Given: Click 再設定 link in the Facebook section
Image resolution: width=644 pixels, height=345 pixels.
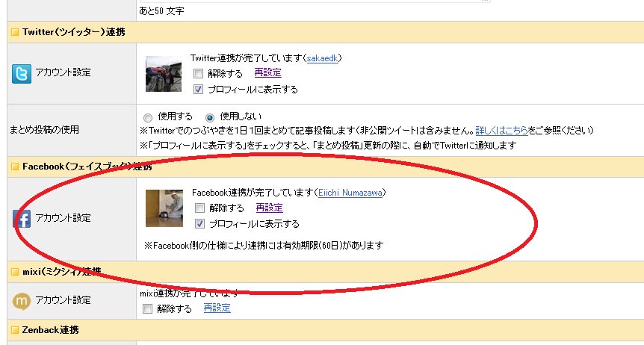Looking at the screenshot, I should 270,208.
